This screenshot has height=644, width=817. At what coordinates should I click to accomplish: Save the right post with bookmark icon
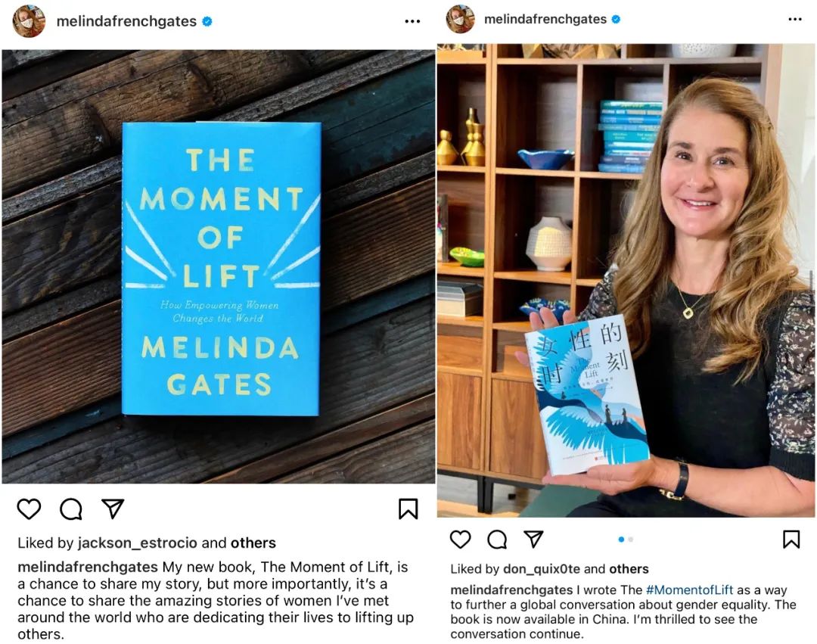click(791, 539)
